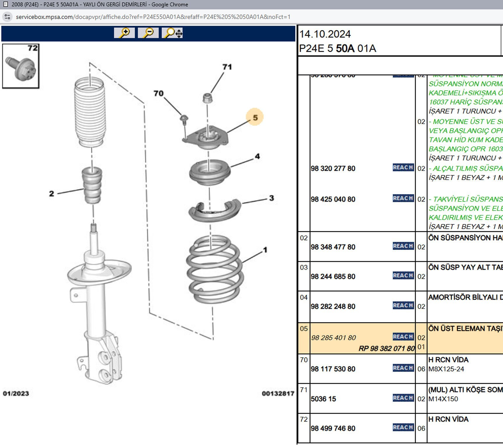Select highlighted callout 5 in diagram
Screen dimensions: 503x448
pos(255,118)
